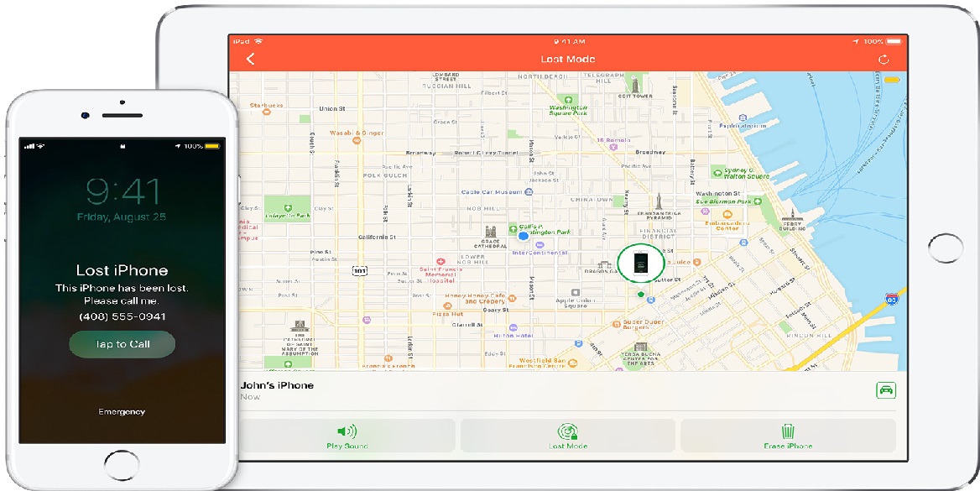
Task: Tap the Play Sound button
Action: [x=347, y=436]
